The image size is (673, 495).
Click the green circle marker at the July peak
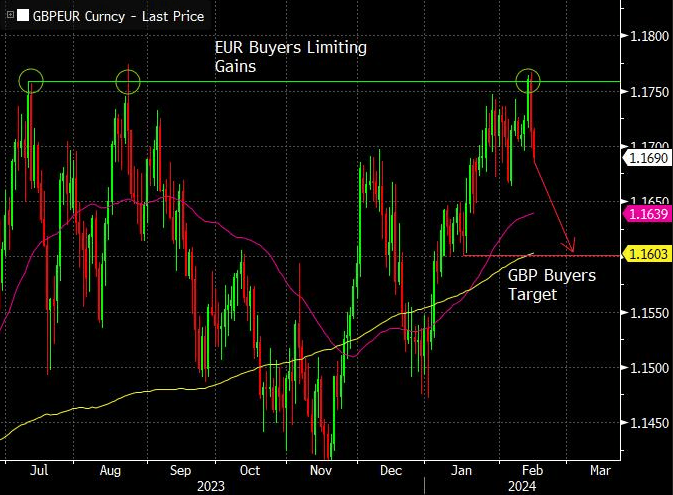click(31, 80)
